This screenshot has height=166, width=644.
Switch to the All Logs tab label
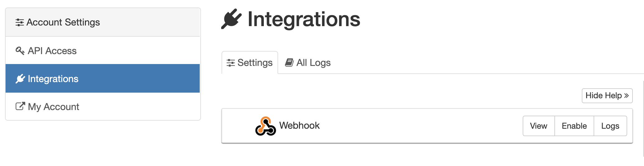[313, 63]
